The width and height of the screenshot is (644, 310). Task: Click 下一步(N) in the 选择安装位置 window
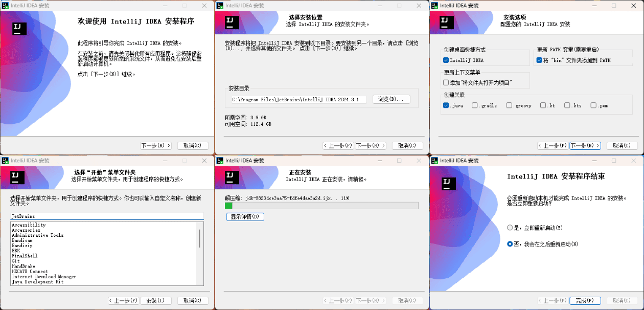point(371,146)
